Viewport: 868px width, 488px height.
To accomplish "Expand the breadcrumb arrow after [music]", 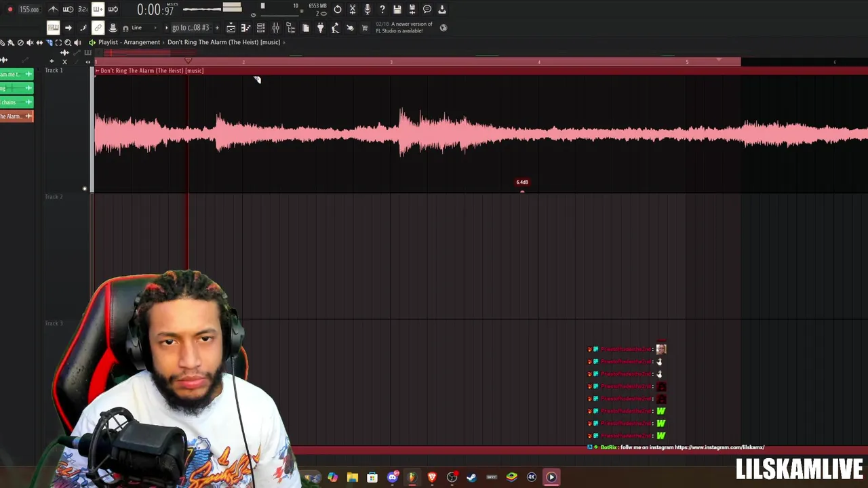I will click(x=284, y=42).
